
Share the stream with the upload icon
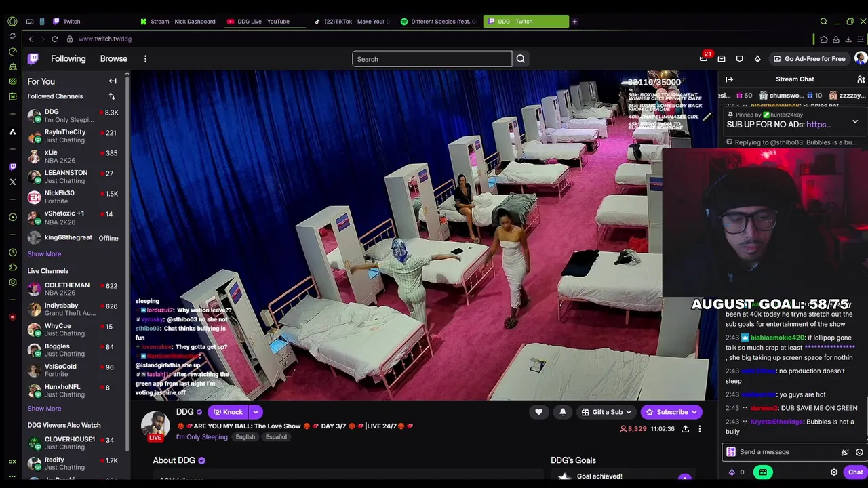click(685, 429)
